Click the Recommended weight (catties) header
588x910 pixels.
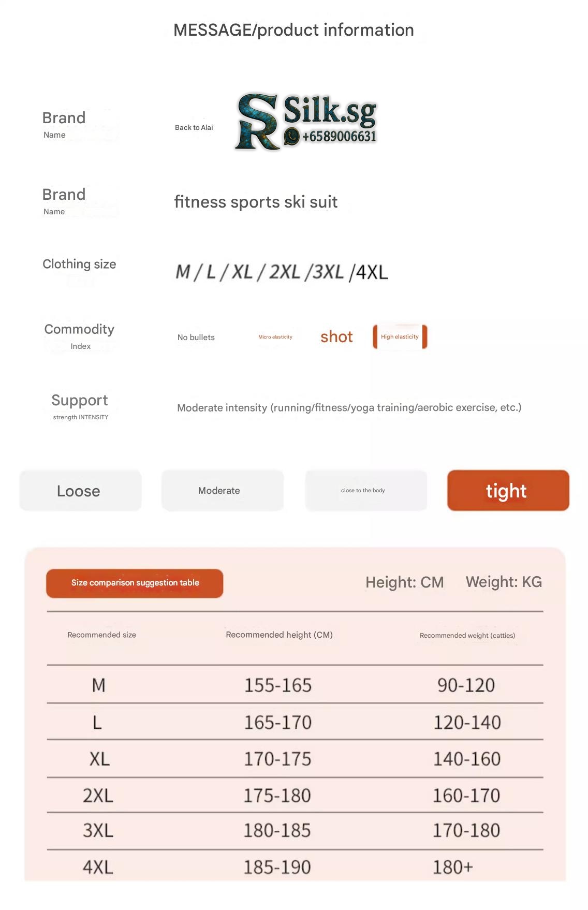467,636
